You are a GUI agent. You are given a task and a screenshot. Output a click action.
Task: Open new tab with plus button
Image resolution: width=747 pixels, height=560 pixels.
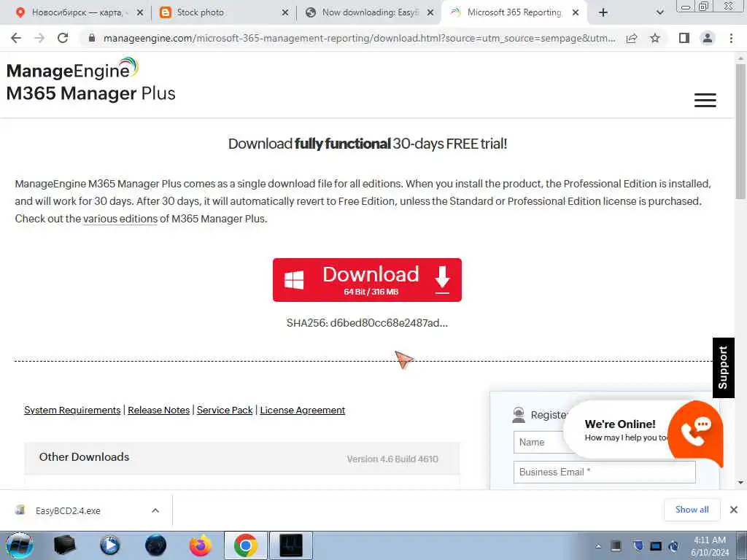[x=603, y=13]
